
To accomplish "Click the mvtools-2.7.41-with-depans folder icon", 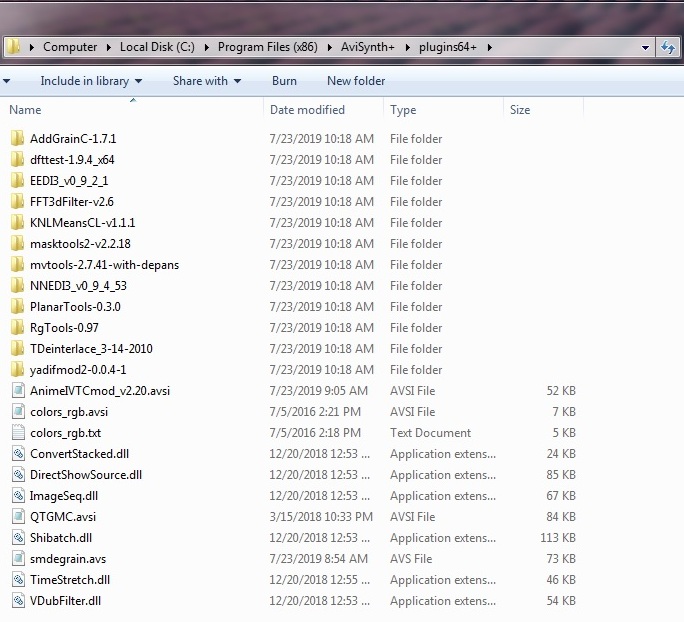I will pos(17,265).
